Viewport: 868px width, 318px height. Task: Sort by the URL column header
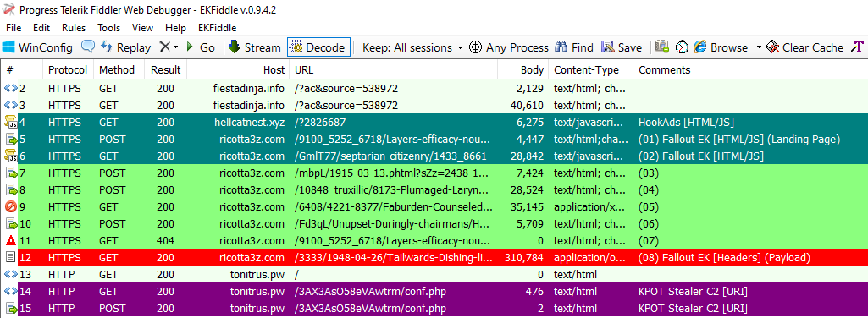click(393, 69)
